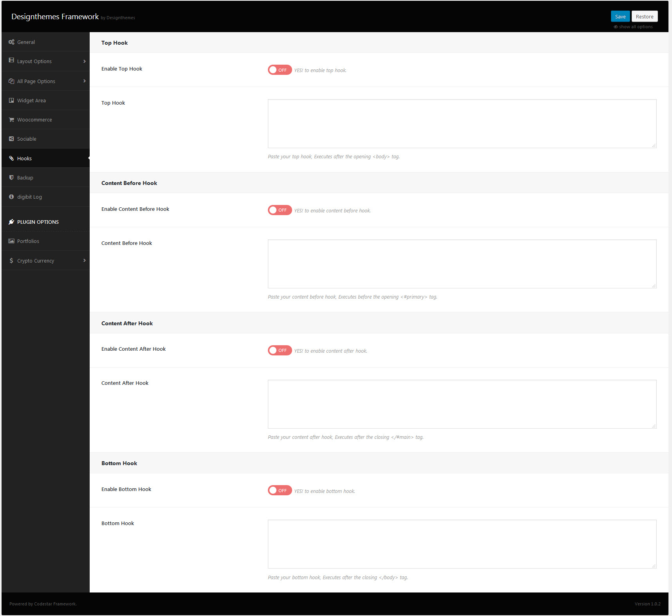This screenshot has height=616, width=672.
Task: Expand the Crypto Currency submenu
Action: tap(84, 260)
